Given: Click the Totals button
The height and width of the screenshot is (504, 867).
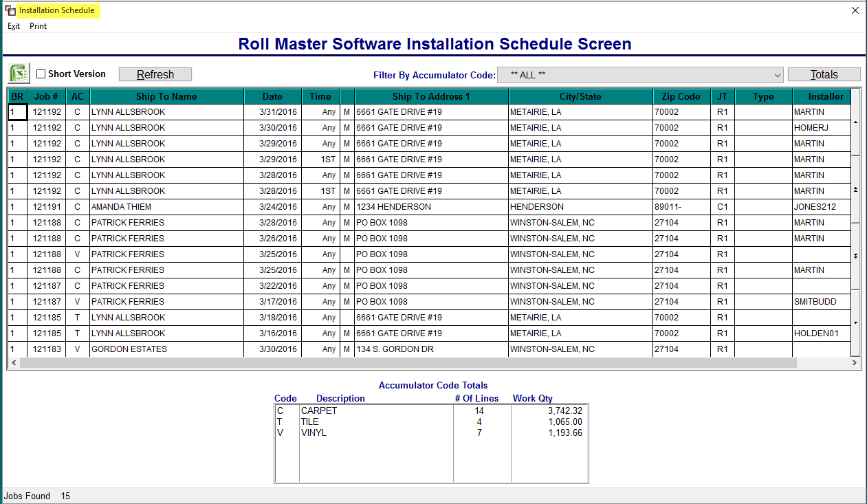Looking at the screenshot, I should 824,74.
